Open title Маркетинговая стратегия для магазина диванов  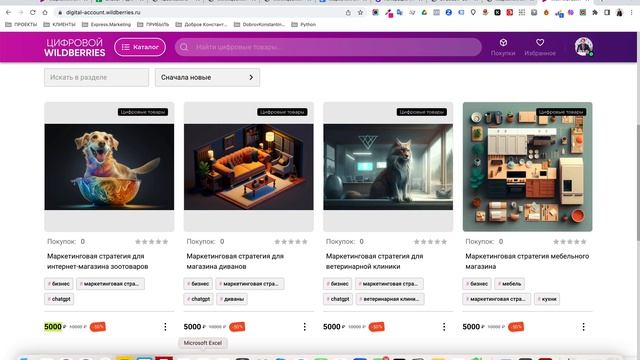(x=235, y=261)
